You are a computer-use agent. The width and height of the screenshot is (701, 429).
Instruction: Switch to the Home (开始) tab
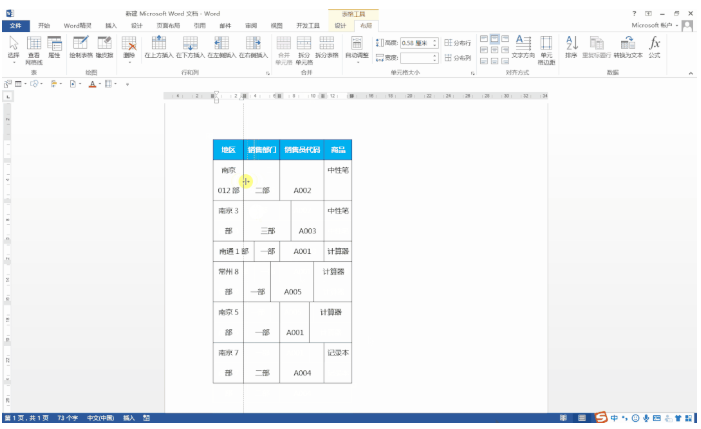[x=44, y=26]
